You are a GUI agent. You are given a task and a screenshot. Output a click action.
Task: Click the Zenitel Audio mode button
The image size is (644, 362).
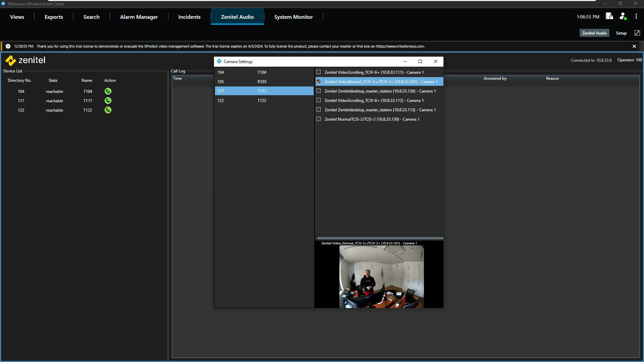[594, 33]
